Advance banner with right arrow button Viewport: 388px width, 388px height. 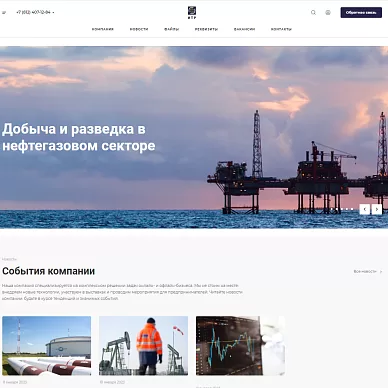[377, 209]
